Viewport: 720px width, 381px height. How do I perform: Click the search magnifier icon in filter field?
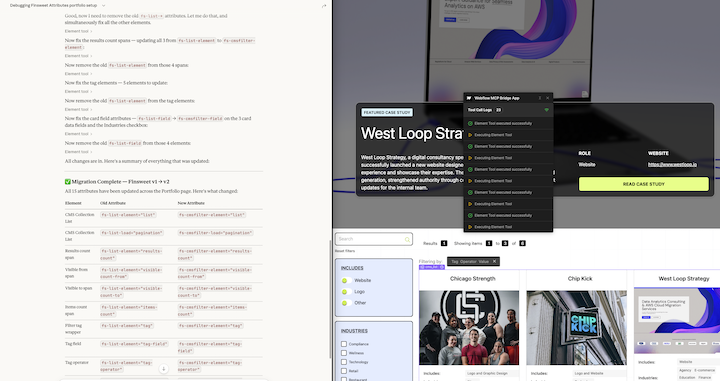coord(407,240)
